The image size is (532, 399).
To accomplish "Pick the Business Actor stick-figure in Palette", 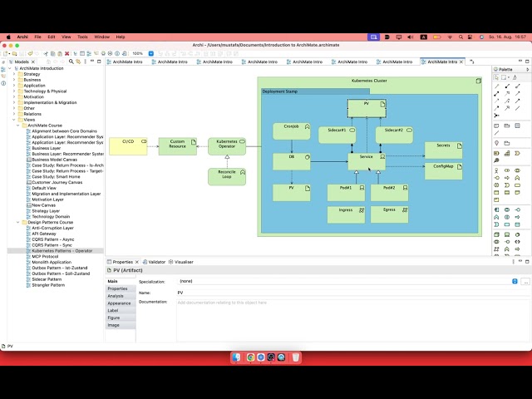I will pyautogui.click(x=497, y=170).
